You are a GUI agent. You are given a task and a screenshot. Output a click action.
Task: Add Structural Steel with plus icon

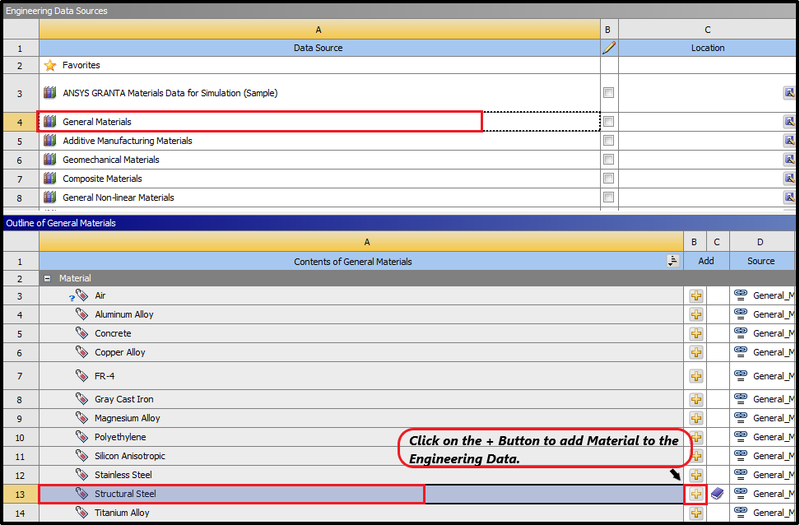pyautogui.click(x=696, y=494)
